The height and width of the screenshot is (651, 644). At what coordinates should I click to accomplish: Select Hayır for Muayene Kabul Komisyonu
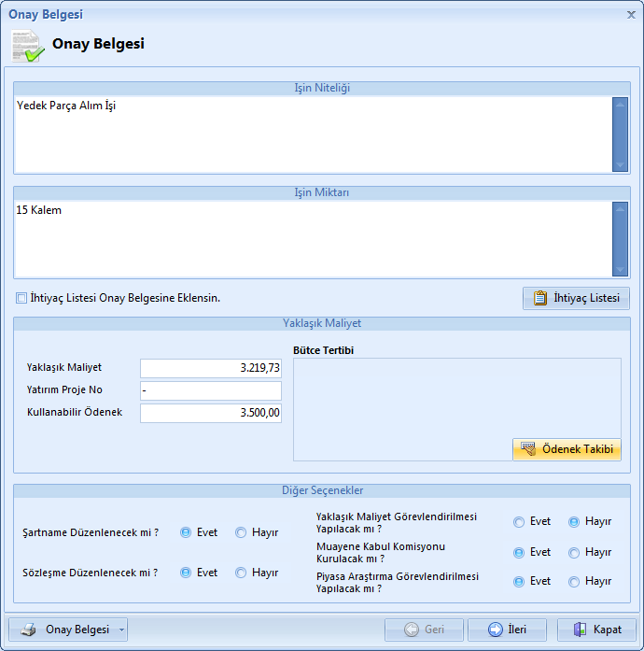(574, 553)
